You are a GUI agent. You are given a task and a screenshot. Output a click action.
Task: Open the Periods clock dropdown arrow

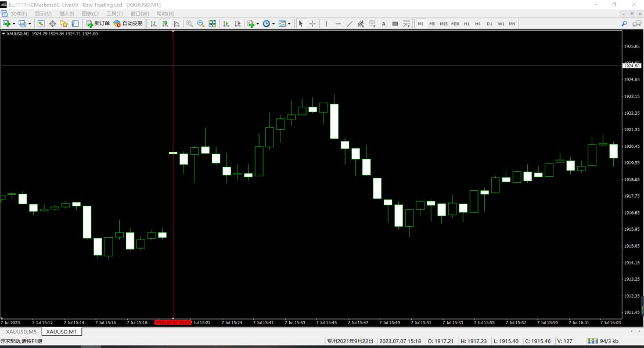click(273, 24)
